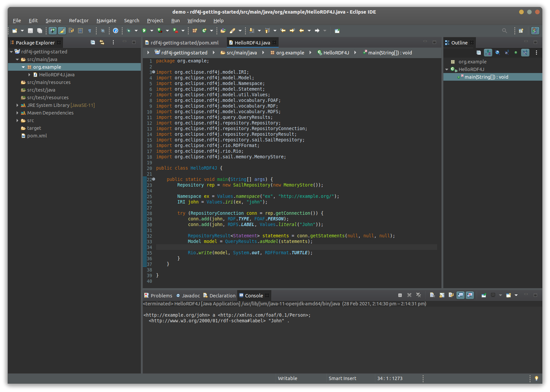
Task: Collapse the org.example package node
Action: pos(23,67)
